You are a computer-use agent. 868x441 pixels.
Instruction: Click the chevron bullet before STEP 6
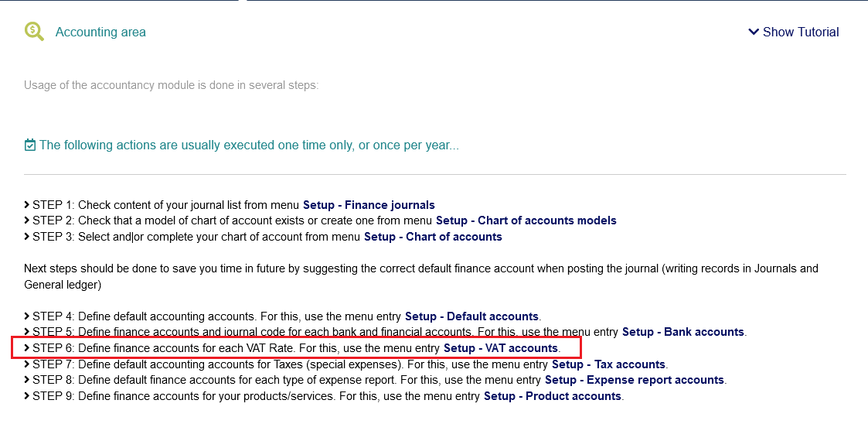pos(27,348)
